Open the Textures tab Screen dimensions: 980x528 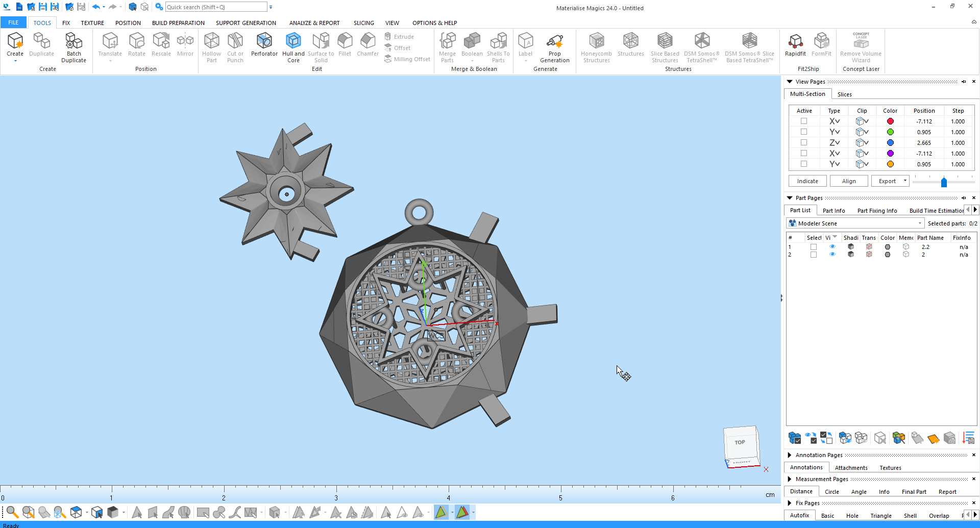[x=890, y=468]
